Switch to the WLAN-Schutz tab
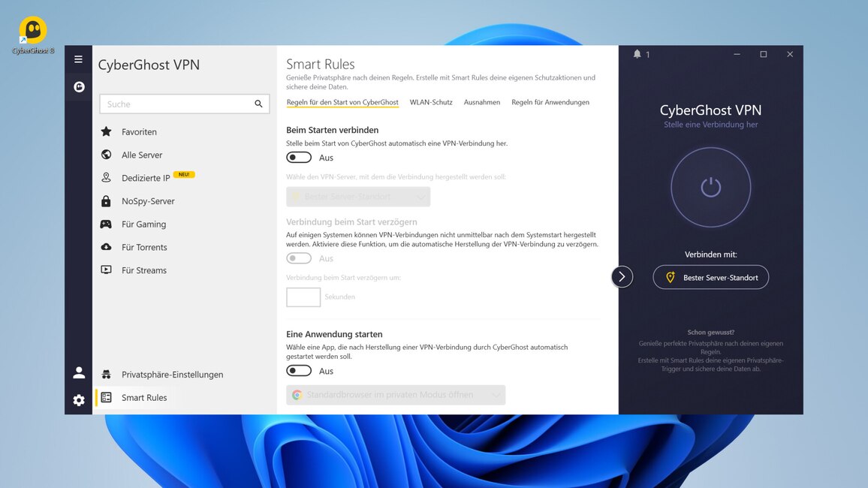This screenshot has width=868, height=488. [430, 102]
